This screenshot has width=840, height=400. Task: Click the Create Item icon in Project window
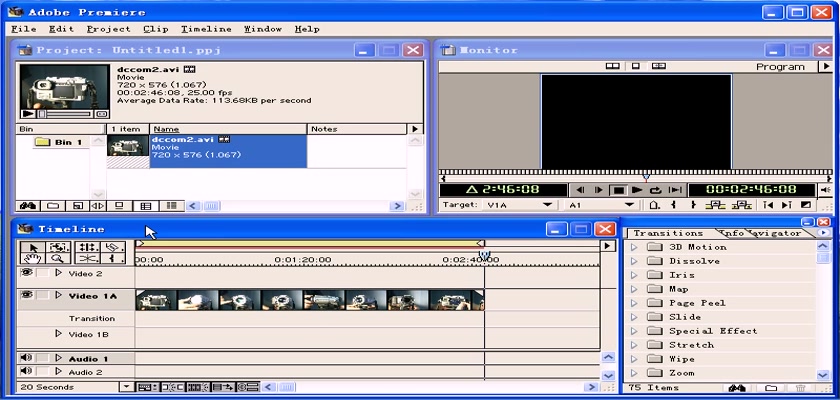(x=77, y=206)
